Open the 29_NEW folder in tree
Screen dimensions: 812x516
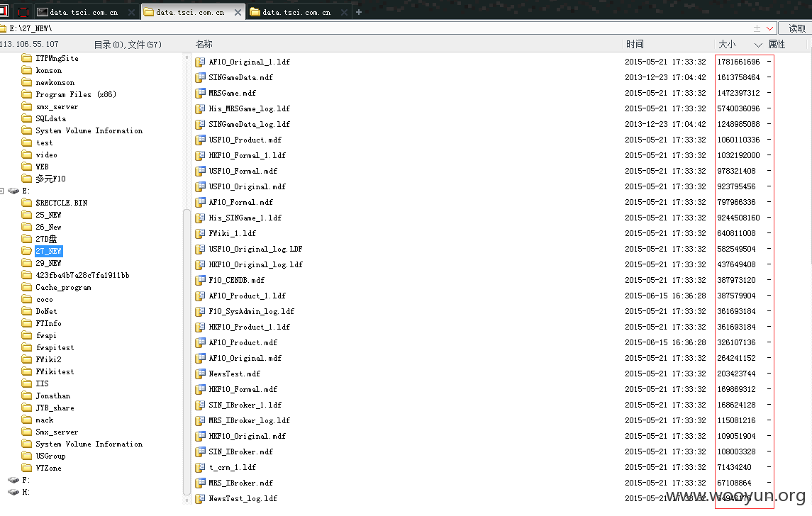pyautogui.click(x=49, y=264)
